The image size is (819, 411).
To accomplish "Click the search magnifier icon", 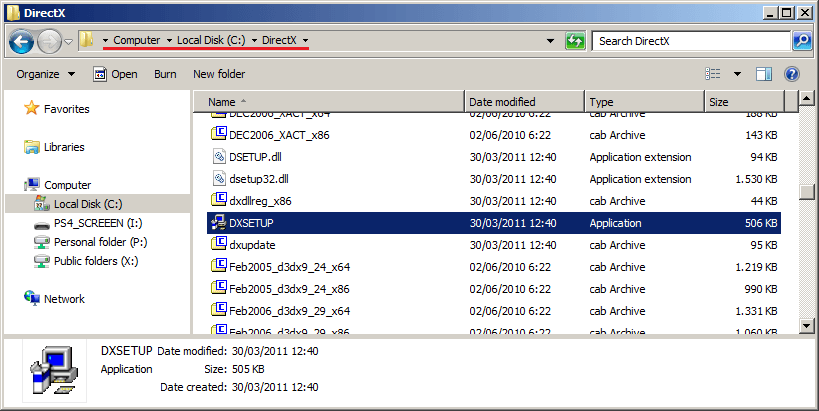I will pos(802,41).
